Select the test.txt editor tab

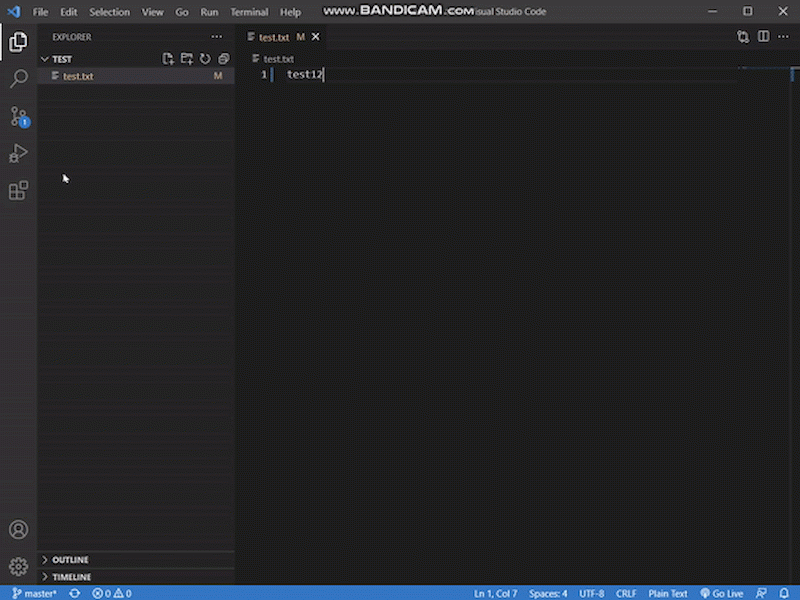click(275, 36)
